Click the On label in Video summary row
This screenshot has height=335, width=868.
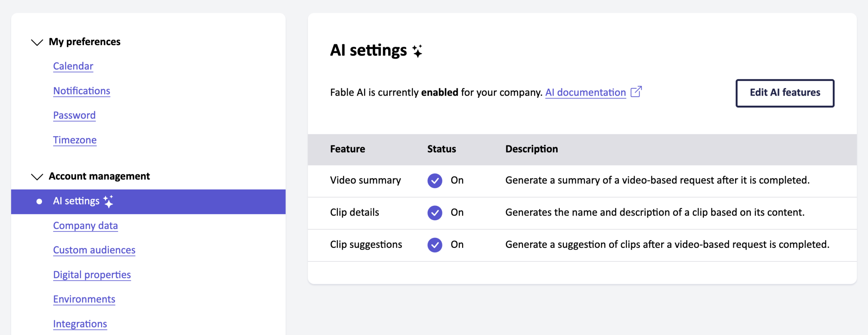pos(457,180)
